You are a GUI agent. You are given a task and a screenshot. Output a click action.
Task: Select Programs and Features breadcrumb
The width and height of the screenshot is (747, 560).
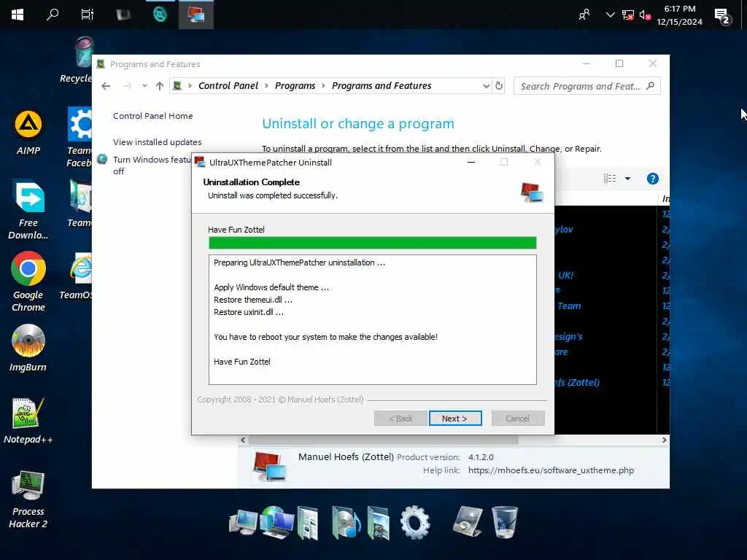381,86
